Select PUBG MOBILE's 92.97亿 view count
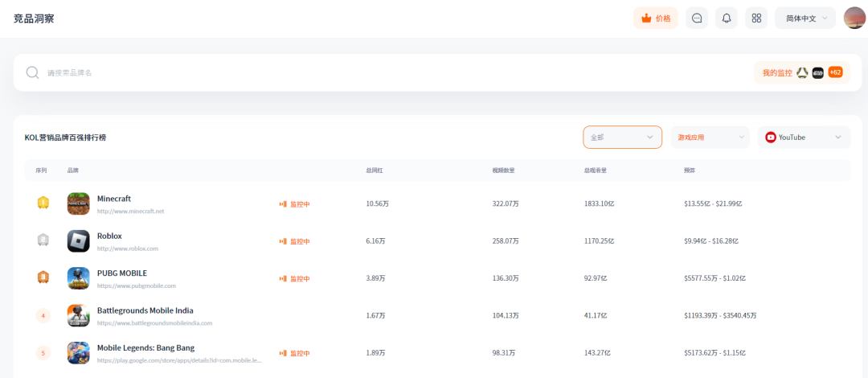This screenshot has height=378, width=868. click(596, 278)
